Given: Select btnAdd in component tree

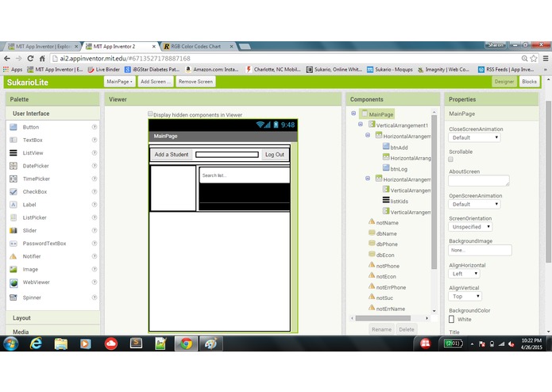Looking at the screenshot, I should (399, 148).
